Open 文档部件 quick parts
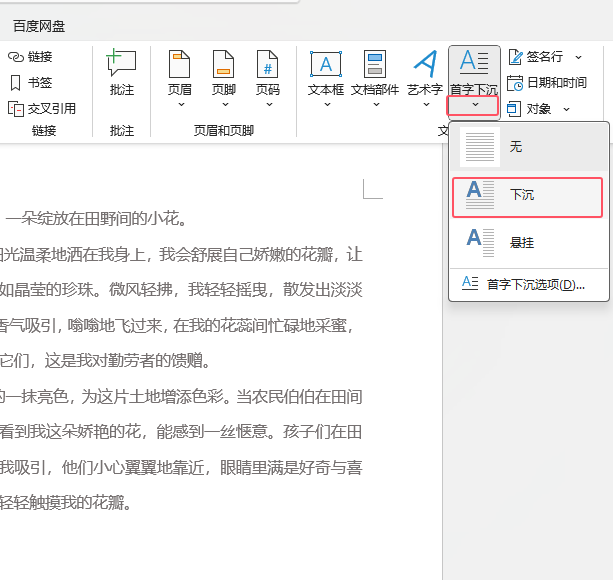The width and height of the screenshot is (613, 580). (x=375, y=73)
